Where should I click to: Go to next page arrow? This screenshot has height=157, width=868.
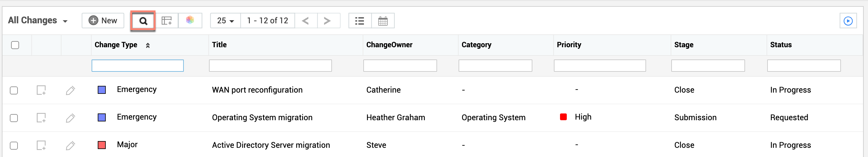tap(327, 21)
